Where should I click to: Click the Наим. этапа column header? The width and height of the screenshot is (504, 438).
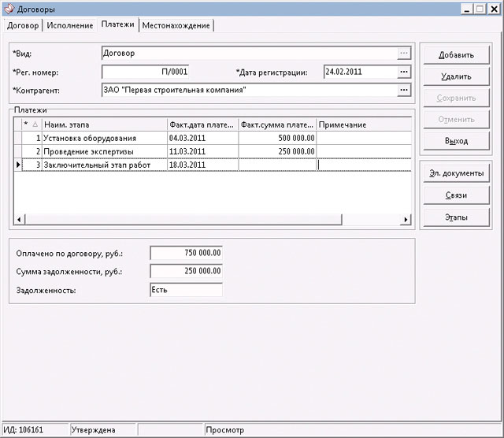click(105, 124)
